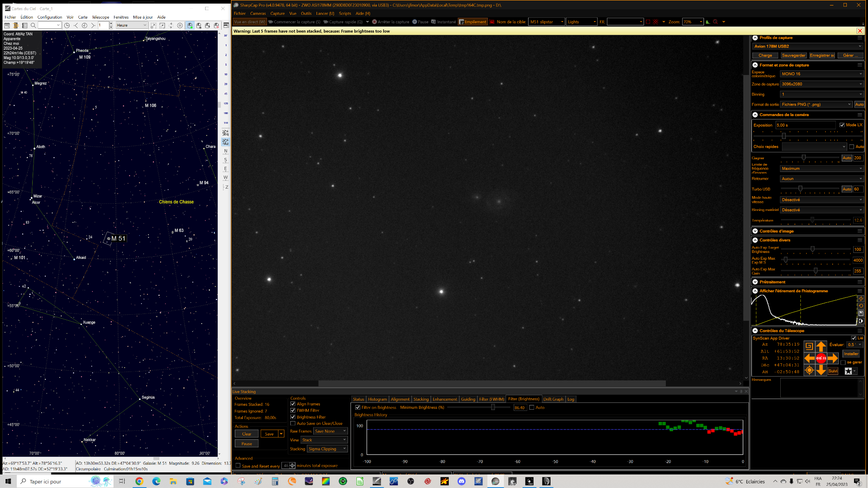Open the Stacking Sigma Clipping dropdown
The image size is (868, 488).
[327, 449]
